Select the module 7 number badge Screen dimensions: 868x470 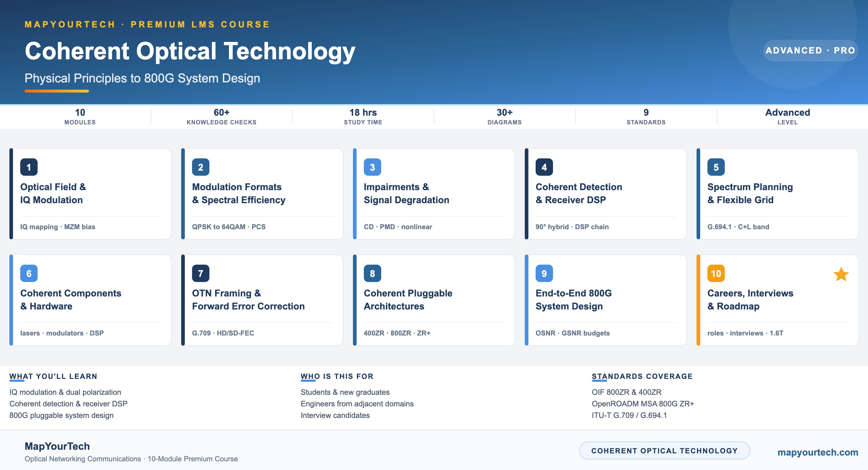click(201, 273)
